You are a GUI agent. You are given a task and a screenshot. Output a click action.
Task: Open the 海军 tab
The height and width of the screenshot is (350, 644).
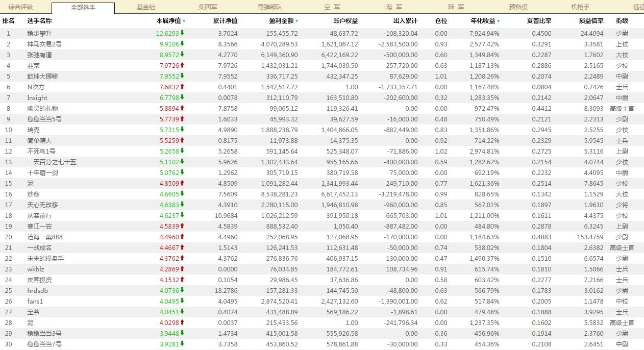(394, 7)
